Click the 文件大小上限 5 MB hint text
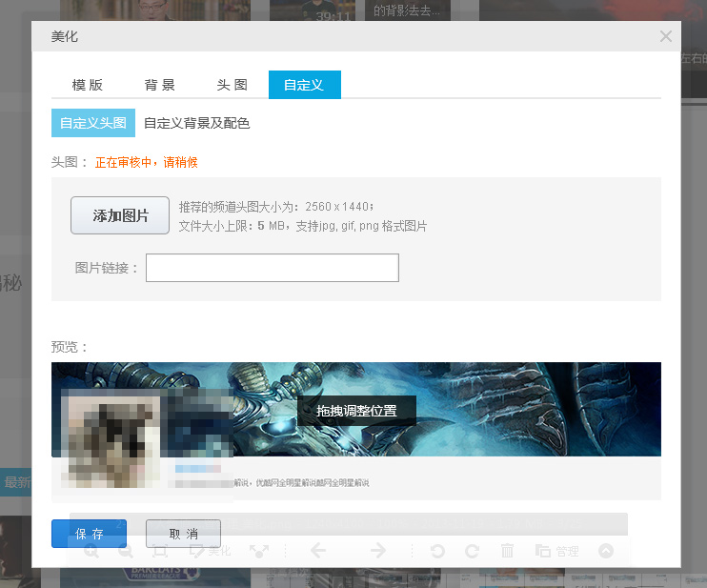Viewport: 707px width, 588px height. pyautogui.click(x=303, y=226)
